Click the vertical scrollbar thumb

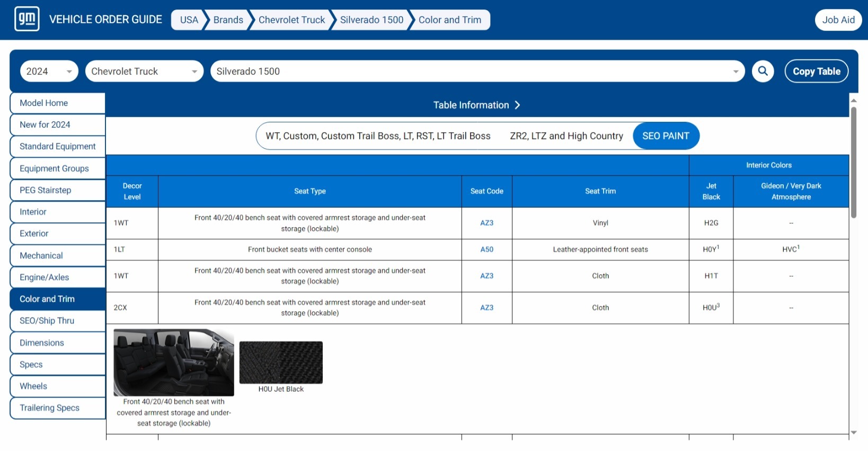click(x=854, y=162)
